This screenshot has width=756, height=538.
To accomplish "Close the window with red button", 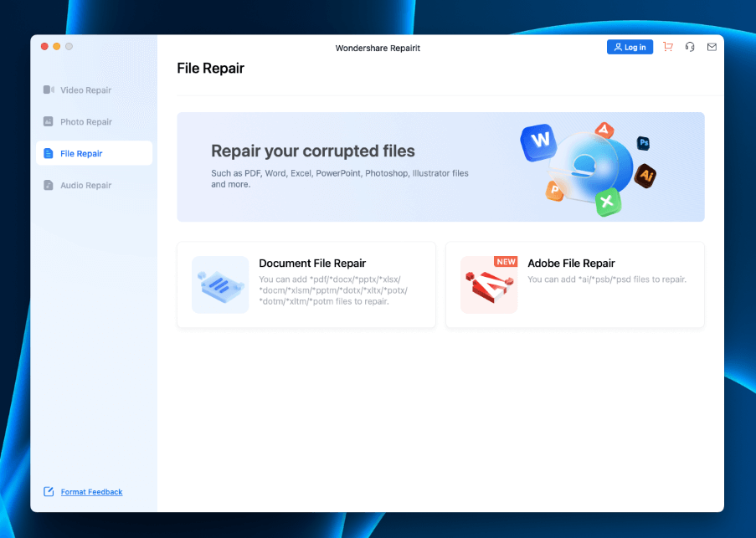I will click(x=44, y=46).
